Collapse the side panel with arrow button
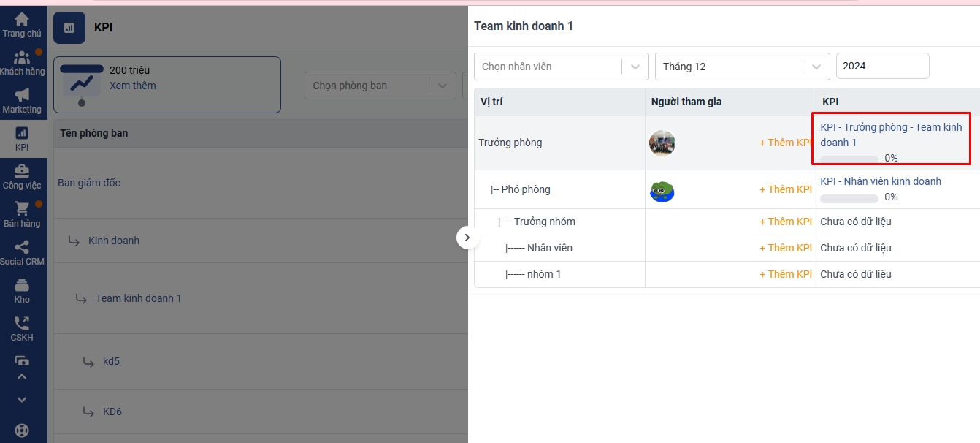 point(467,238)
